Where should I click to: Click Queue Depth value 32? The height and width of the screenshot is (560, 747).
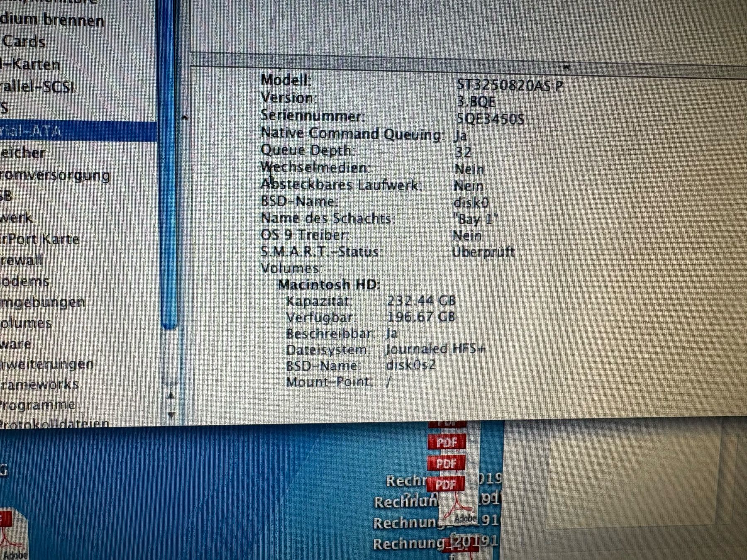click(x=463, y=152)
